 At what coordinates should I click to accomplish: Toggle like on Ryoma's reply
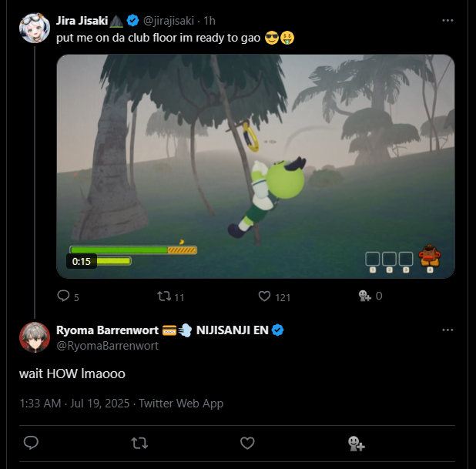click(247, 443)
